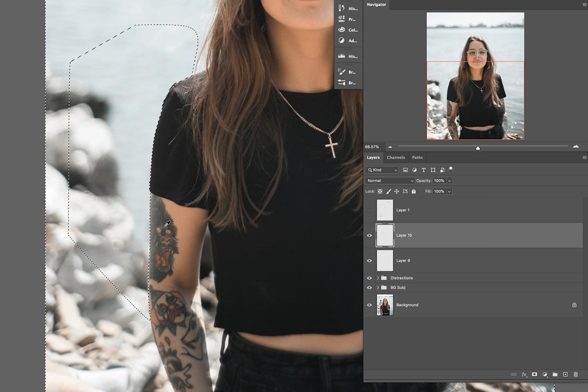Switch to the Layers tab
Image resolution: width=588 pixels, height=392 pixels.
(373, 158)
